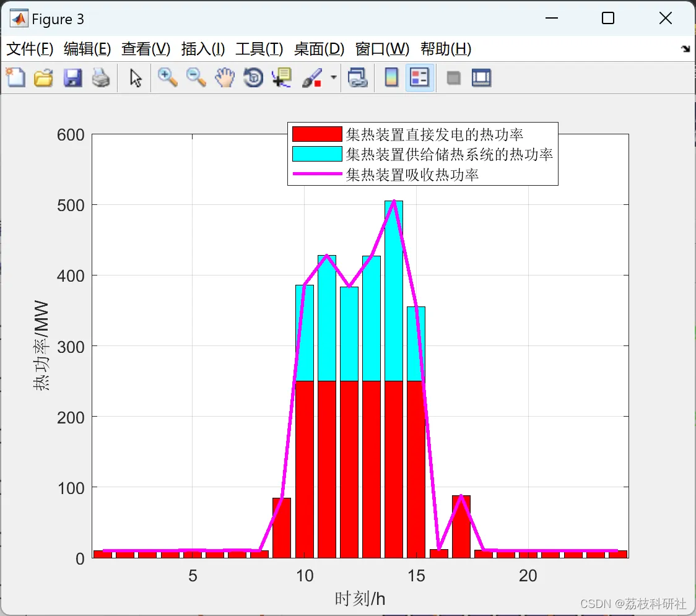Click the x-axis tick label 10
The width and height of the screenshot is (696, 616).
(x=305, y=576)
